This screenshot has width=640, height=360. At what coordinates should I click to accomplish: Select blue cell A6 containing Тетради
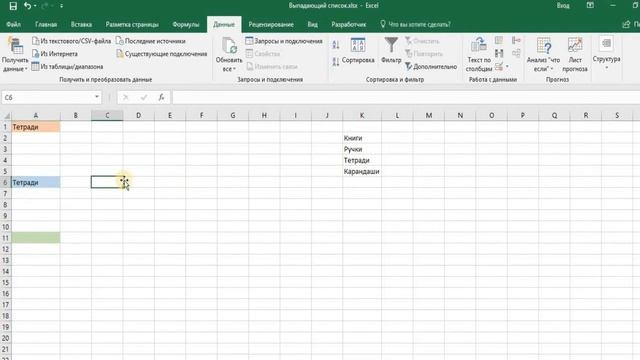(36, 182)
